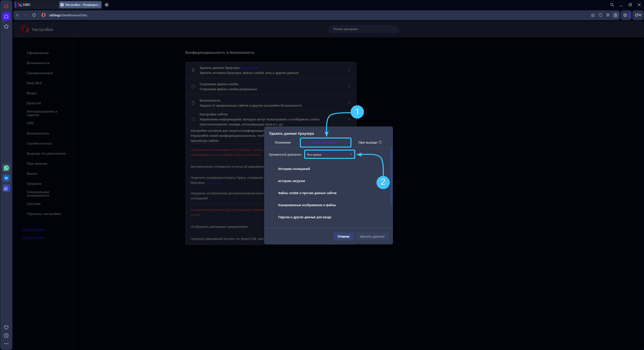Check the download history (историю загрузок) checkbox

click(x=271, y=181)
